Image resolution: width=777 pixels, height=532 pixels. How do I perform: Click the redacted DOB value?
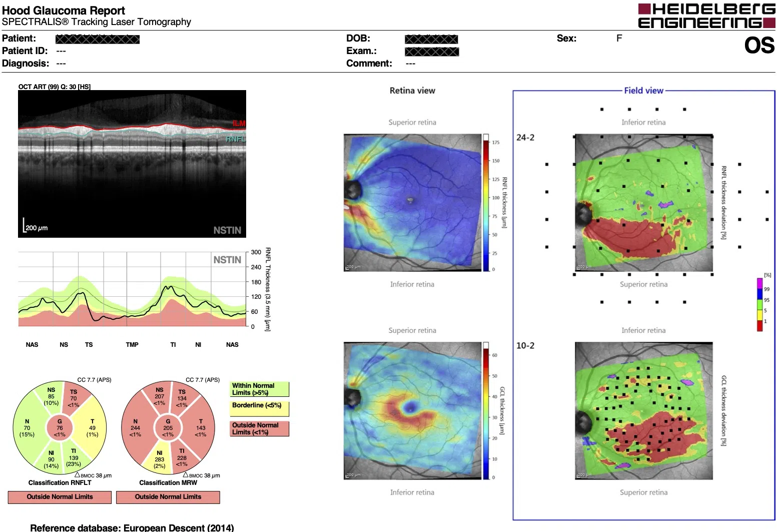[431, 39]
